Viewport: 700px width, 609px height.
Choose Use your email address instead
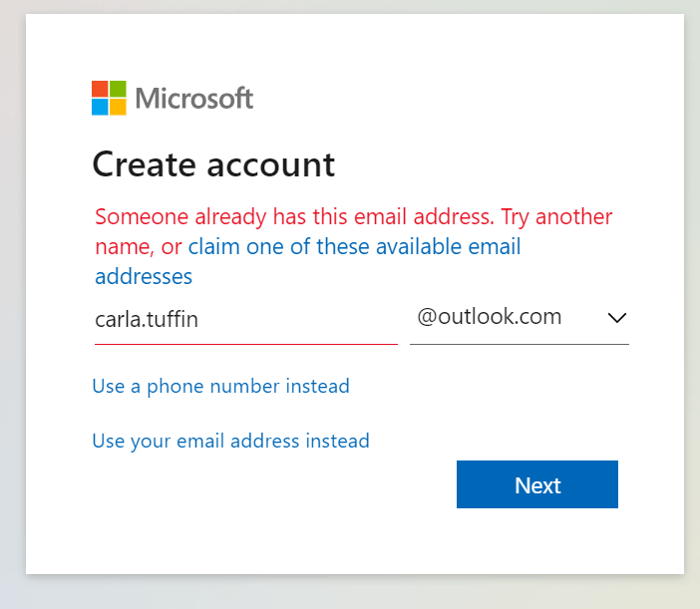pos(230,441)
